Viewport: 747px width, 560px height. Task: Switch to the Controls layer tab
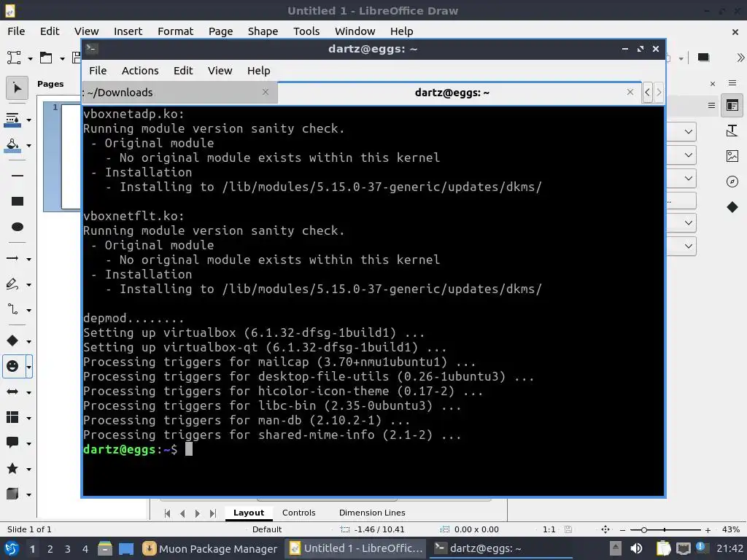click(298, 513)
